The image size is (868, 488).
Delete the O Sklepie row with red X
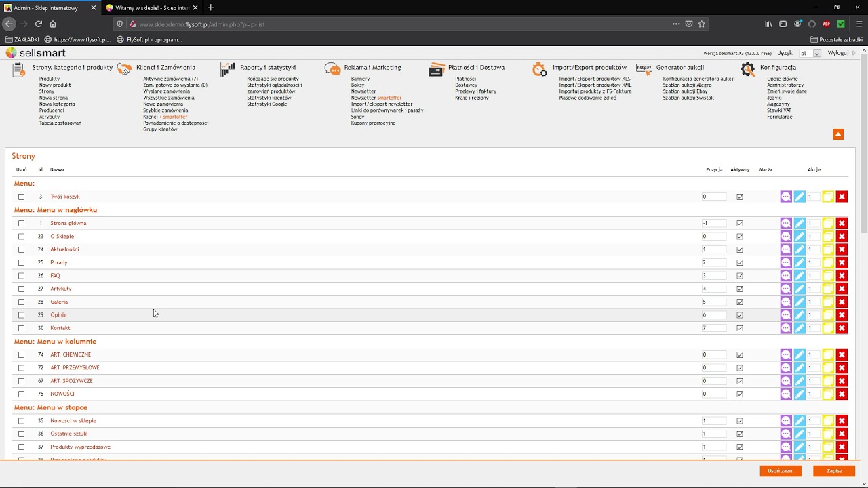tap(842, 237)
